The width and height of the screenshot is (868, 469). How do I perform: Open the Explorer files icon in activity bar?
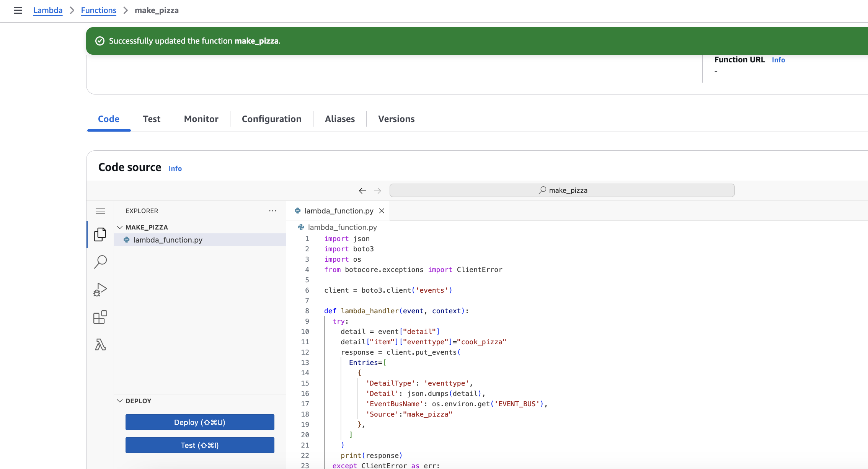pyautogui.click(x=100, y=234)
